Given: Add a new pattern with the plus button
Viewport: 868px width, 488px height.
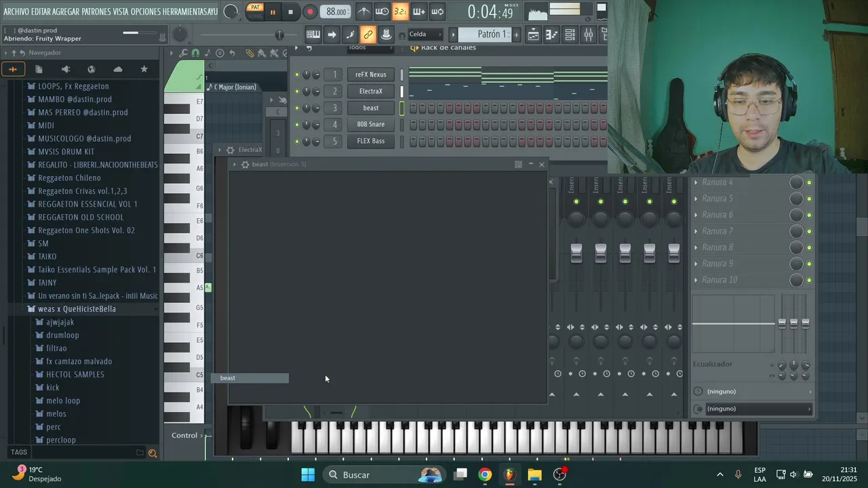Looking at the screenshot, I should click(516, 35).
